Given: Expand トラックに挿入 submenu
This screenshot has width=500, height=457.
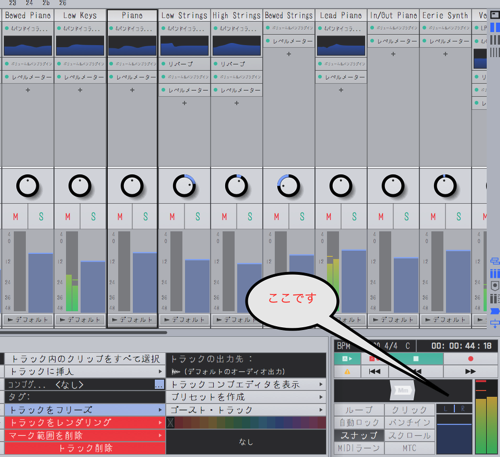Looking at the screenshot, I should [x=85, y=371].
